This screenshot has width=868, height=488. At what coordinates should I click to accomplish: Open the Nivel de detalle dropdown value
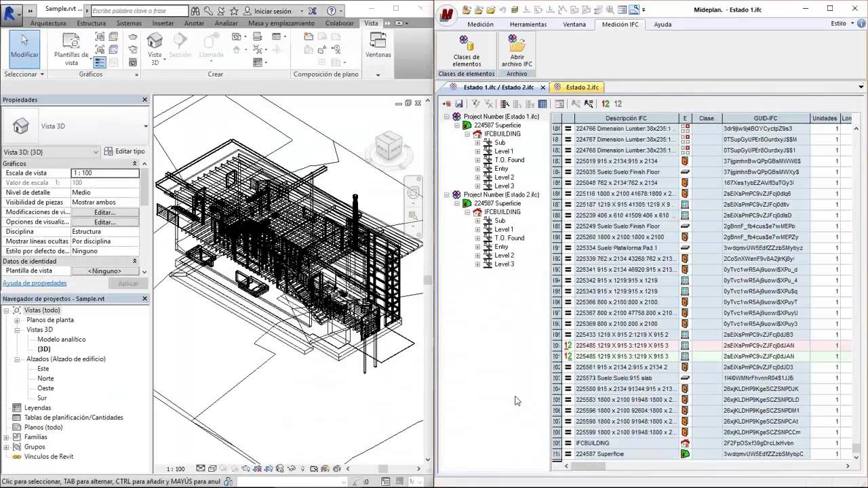click(105, 192)
